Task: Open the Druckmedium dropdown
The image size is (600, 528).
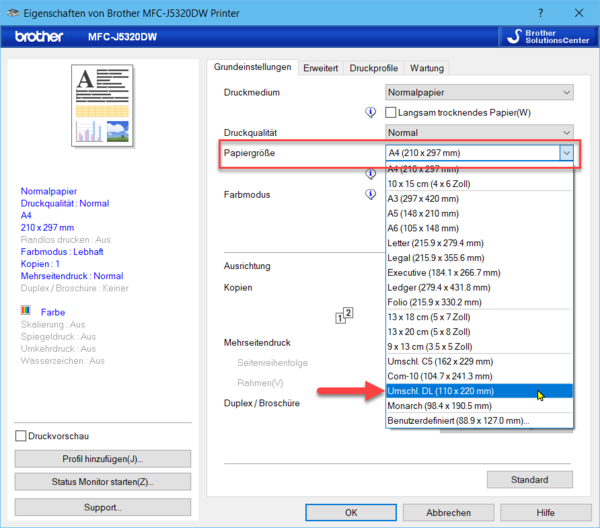Action: pyautogui.click(x=479, y=92)
